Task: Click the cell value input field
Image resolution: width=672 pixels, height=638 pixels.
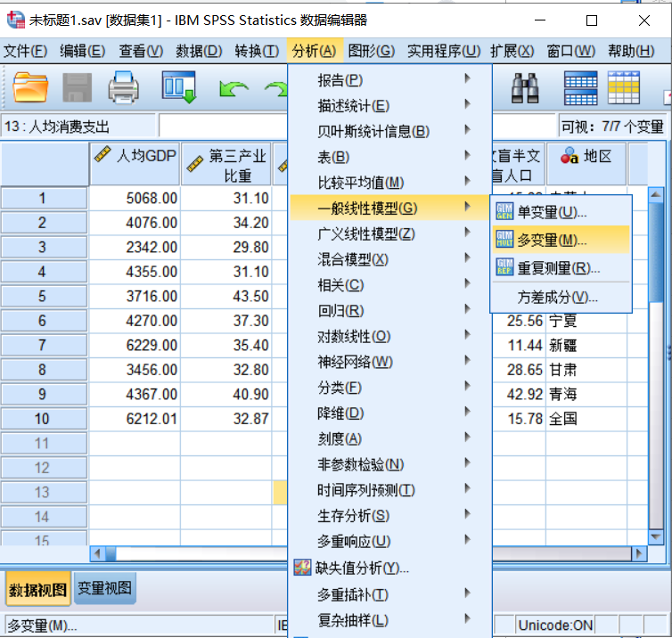Action: pyautogui.click(x=223, y=126)
